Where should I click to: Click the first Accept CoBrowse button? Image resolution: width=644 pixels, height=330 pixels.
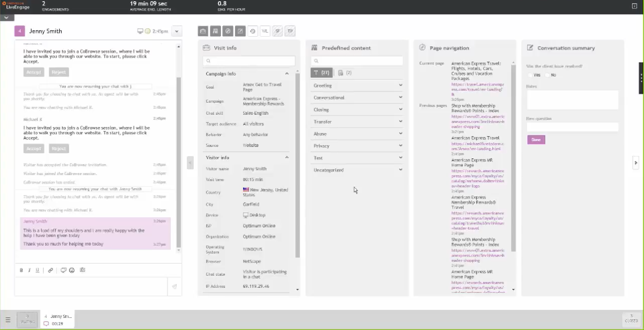point(34,72)
